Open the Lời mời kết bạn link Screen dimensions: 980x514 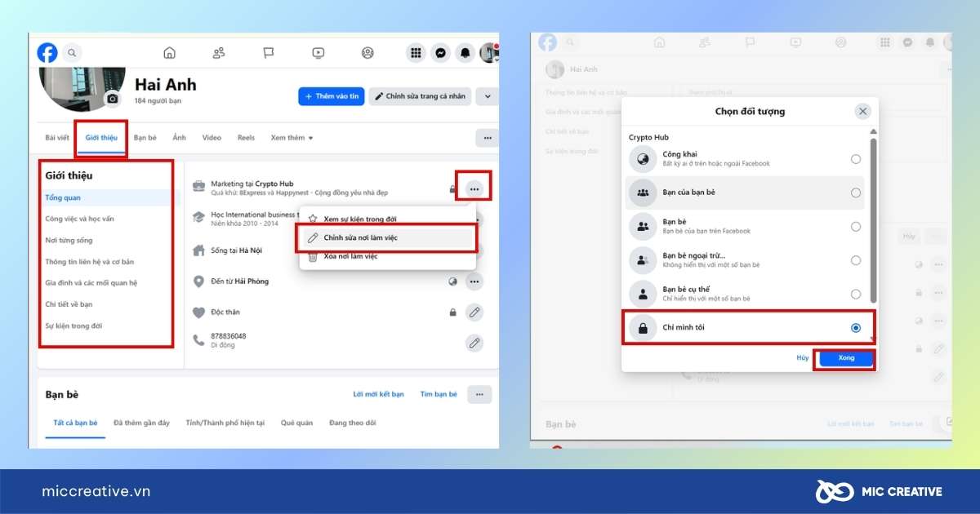tap(379, 395)
